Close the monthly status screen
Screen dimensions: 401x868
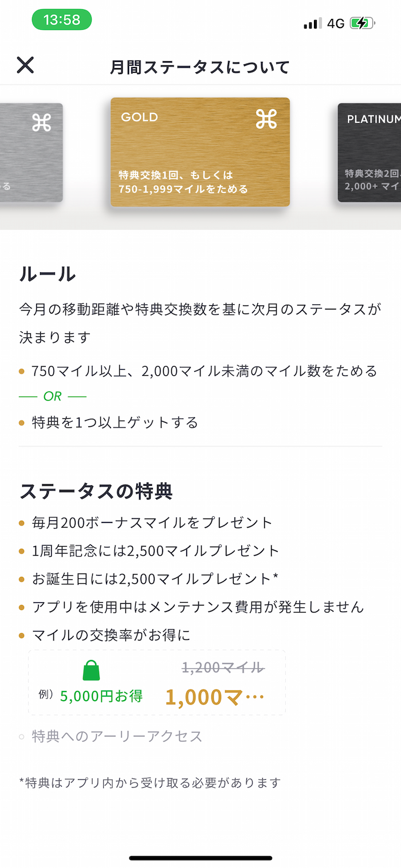25,65
